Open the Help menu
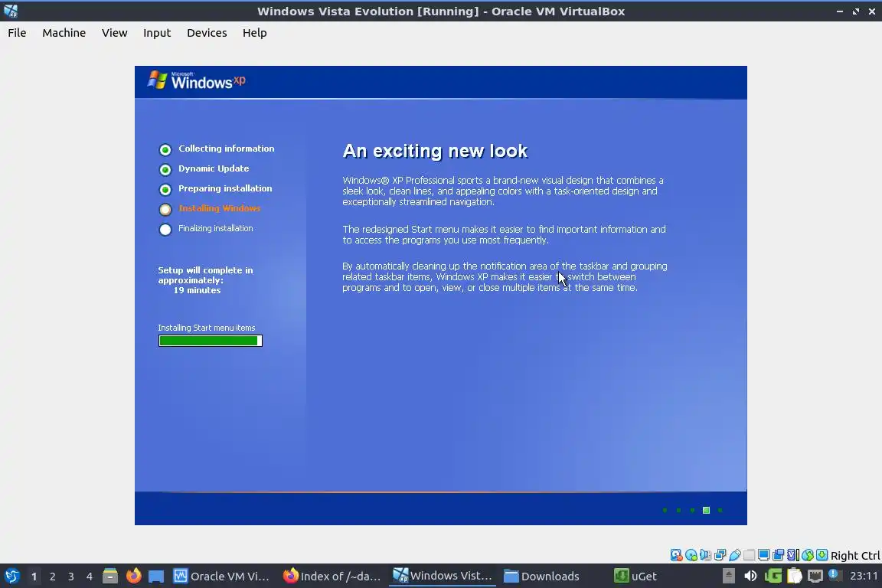The height and width of the screenshot is (588, 882). (x=254, y=33)
